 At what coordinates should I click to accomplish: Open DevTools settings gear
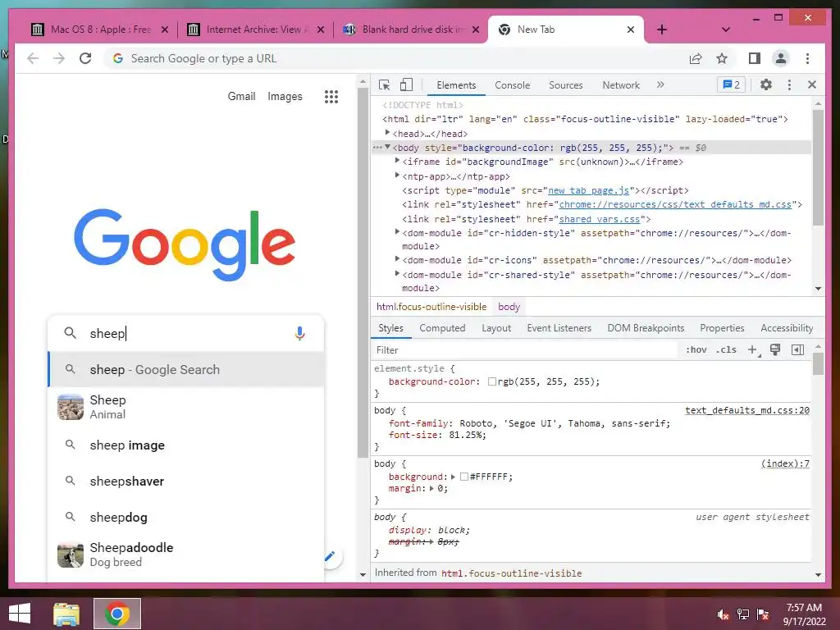[766, 84]
